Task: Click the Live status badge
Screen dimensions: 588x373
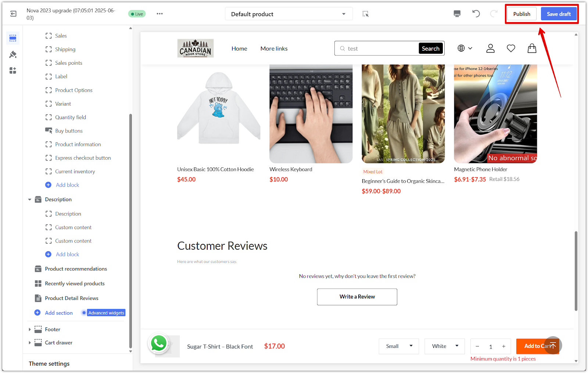Action: (x=137, y=14)
